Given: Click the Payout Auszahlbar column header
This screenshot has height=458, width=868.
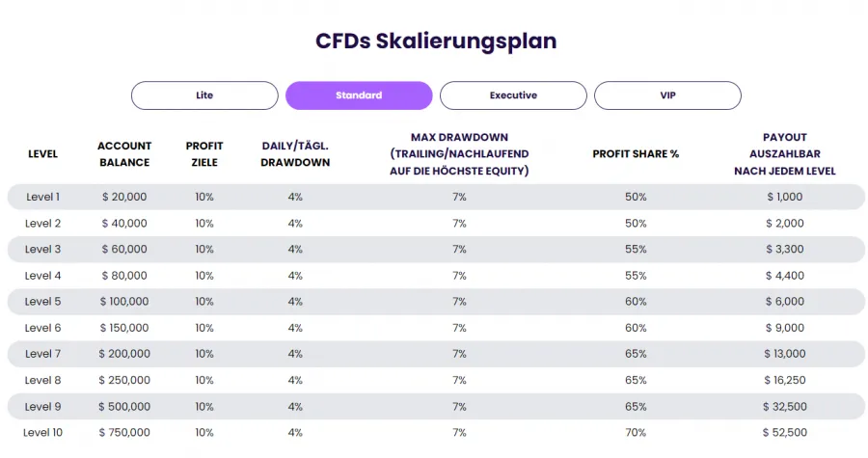Looking at the screenshot, I should pos(784,154).
